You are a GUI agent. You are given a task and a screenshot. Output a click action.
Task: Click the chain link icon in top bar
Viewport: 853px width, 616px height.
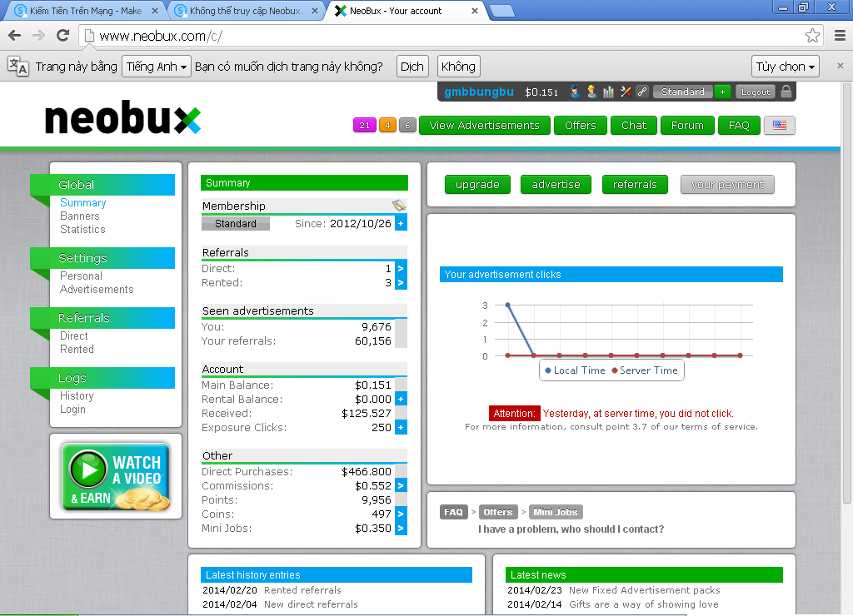[642, 92]
